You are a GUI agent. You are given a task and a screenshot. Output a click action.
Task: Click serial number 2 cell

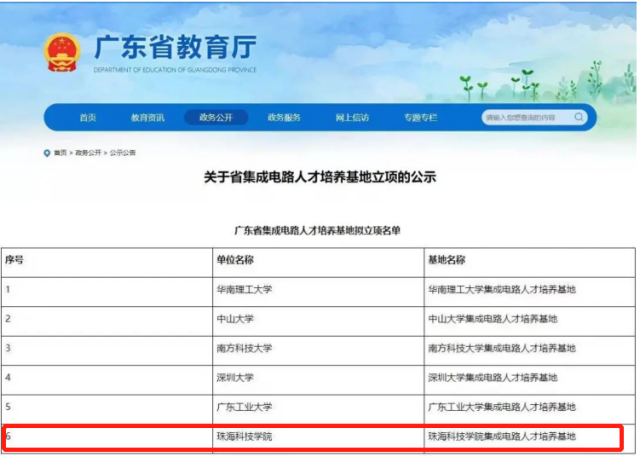pyautogui.click(x=107, y=321)
